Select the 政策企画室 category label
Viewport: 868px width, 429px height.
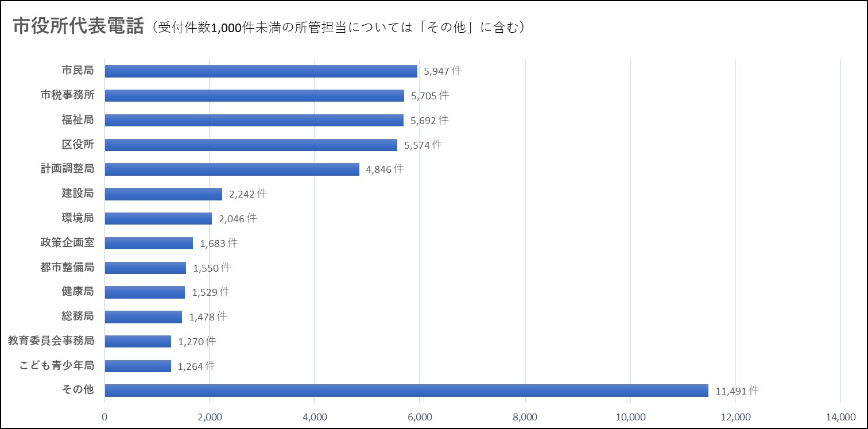pos(67,242)
